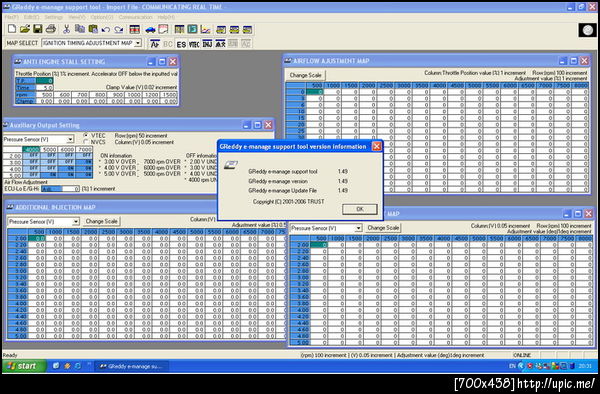Select the 1500 rpm cell in Anti Engine Stall
The width and height of the screenshot is (600, 394).
169,94
